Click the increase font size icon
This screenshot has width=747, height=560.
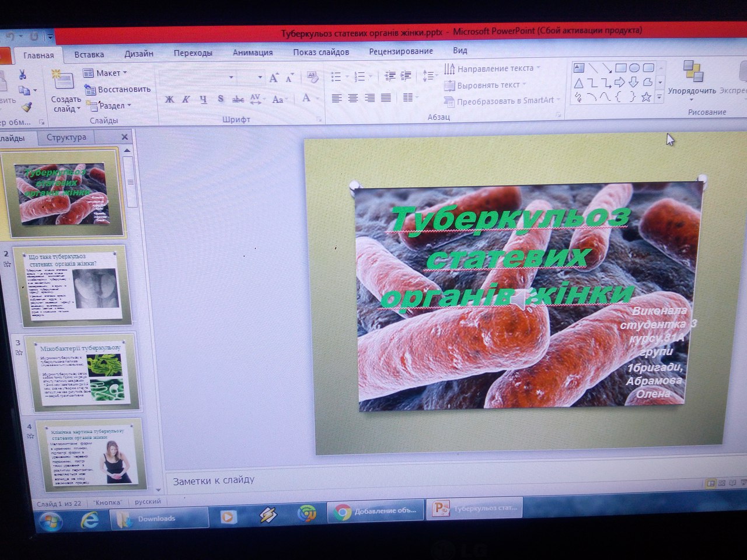(x=274, y=78)
